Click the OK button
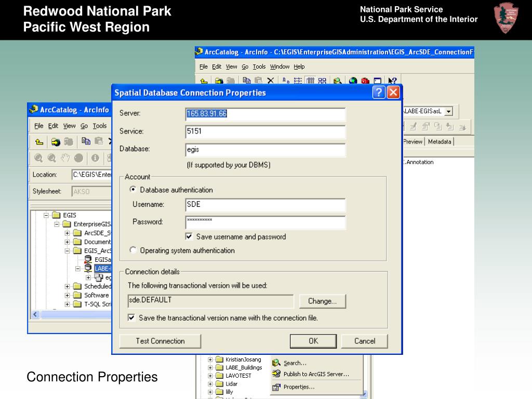Viewport: 532px width, 399px height. pyautogui.click(x=313, y=341)
